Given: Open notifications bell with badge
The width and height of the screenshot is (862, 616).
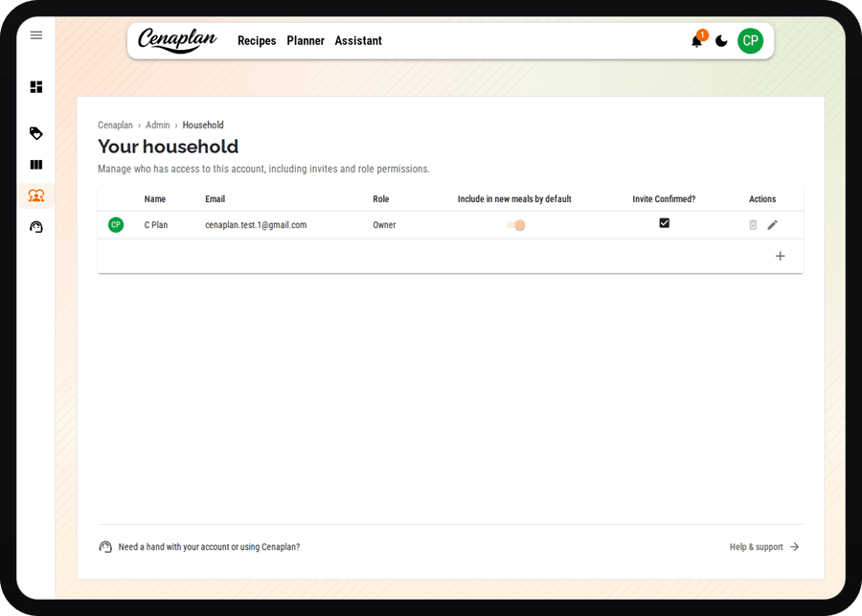Looking at the screenshot, I should (697, 40).
